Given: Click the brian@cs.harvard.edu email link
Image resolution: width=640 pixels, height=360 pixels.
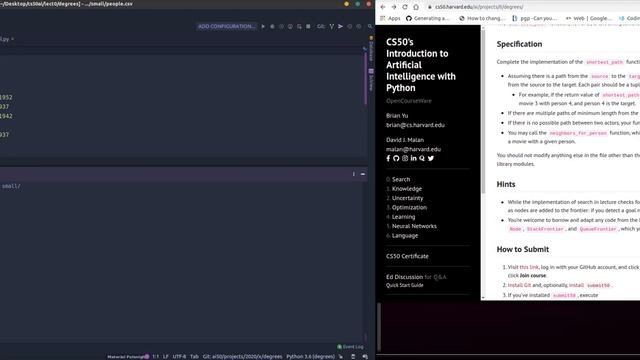Looking at the screenshot, I should tap(415, 125).
